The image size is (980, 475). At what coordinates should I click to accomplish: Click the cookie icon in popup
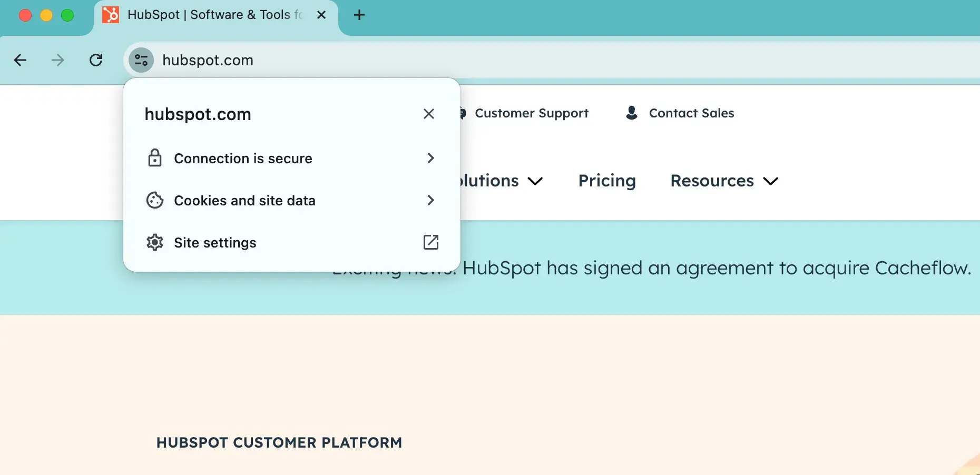click(x=154, y=200)
